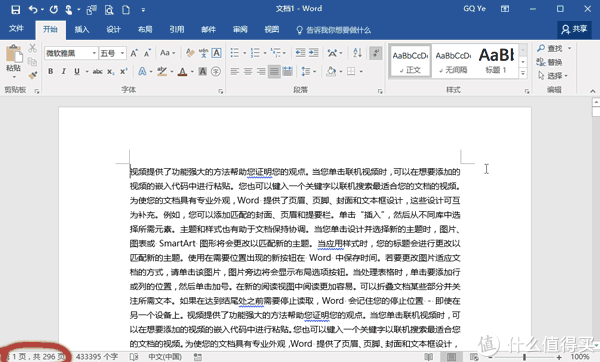Clear all formatting with the eraser icon
The image size is (600, 362).
pyautogui.click(x=190, y=53)
